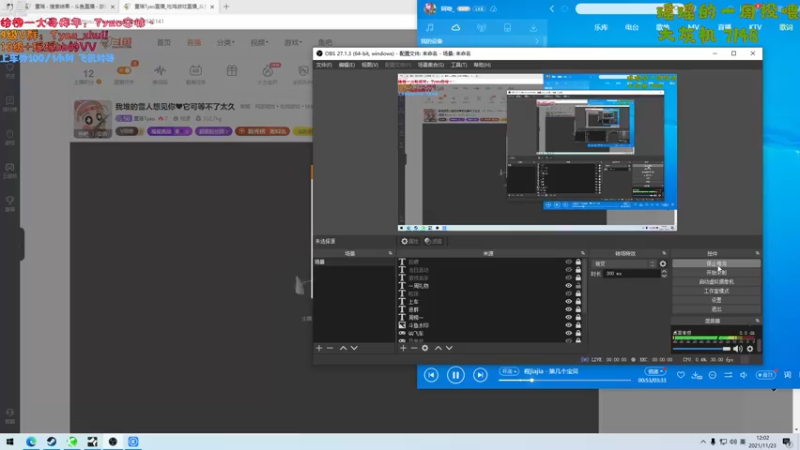Change loop mode icon in player bar
This screenshot has width=800, height=450.
tap(728, 375)
